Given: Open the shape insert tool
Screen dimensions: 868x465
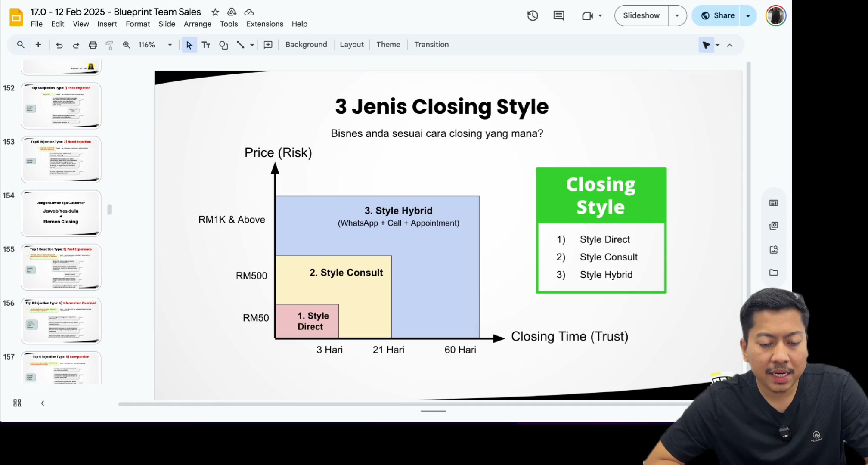Looking at the screenshot, I should 223,45.
